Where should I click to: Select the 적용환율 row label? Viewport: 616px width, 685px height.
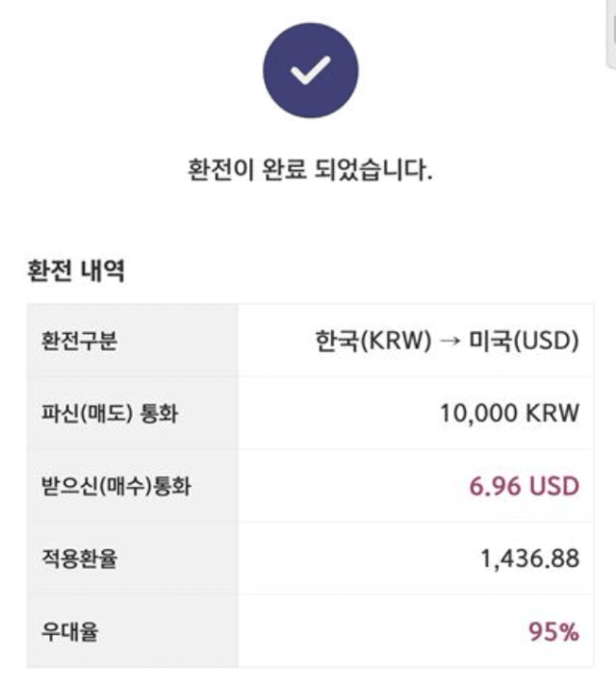pyautogui.click(x=79, y=559)
